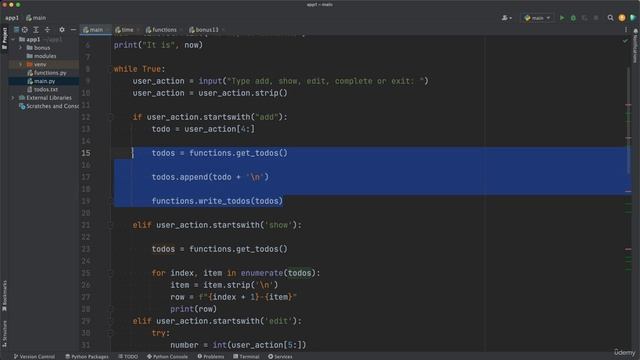Start debugging with the green bug icon

(x=573, y=18)
